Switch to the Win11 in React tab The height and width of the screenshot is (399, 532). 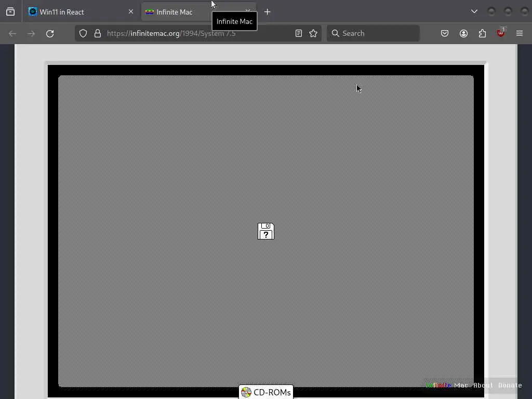(82, 12)
